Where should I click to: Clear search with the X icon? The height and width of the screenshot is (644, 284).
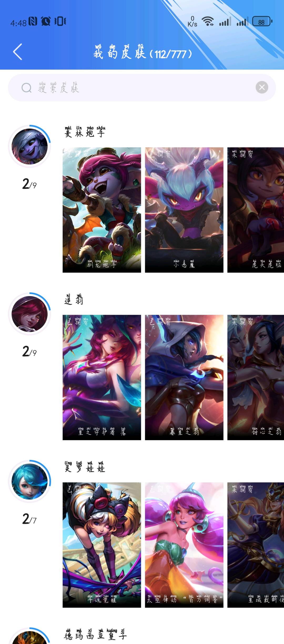pyautogui.click(x=262, y=87)
